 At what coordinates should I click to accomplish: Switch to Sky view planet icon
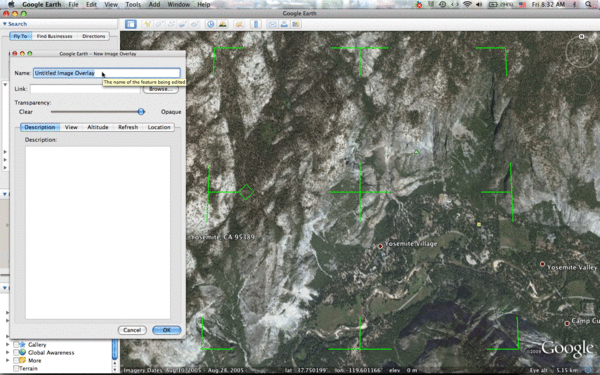tap(240, 24)
